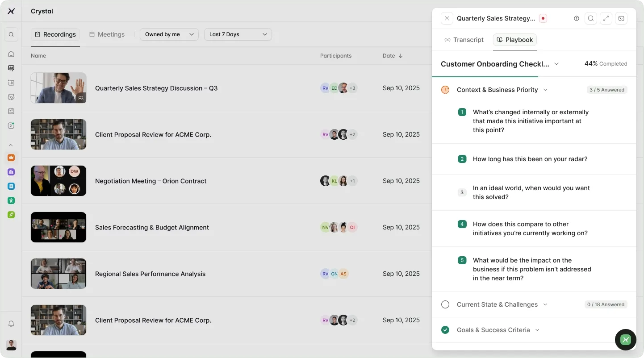This screenshot has width=644, height=358.
Task: Collapse the sidebar apps section chevron
Action: (x=11, y=145)
